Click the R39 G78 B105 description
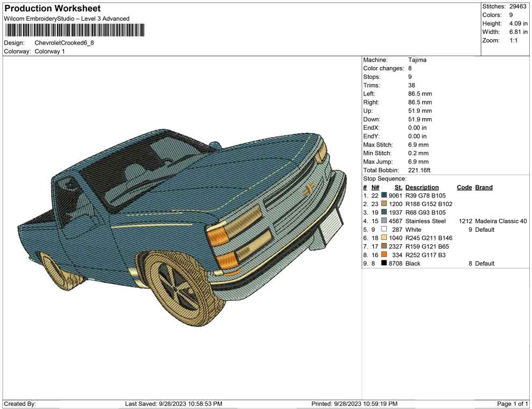Image resolution: width=532 pixels, height=409 pixels. point(426,195)
